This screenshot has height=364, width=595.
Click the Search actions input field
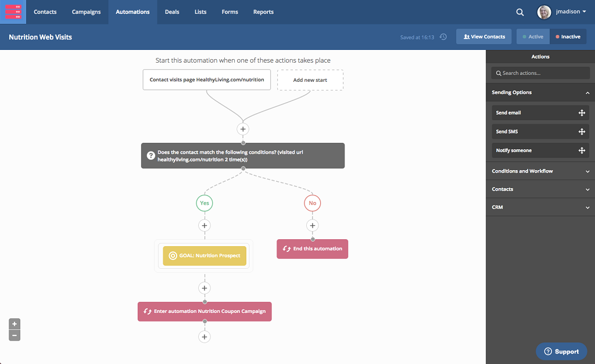coord(540,73)
